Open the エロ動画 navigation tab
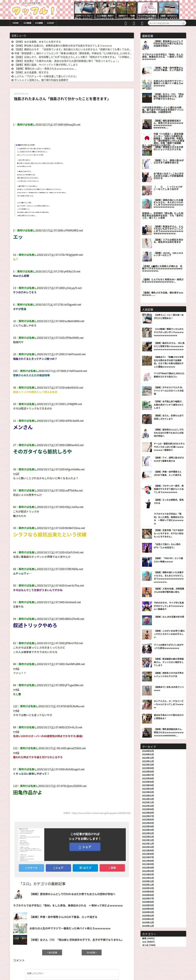196x980 pixels. pos(27,23)
